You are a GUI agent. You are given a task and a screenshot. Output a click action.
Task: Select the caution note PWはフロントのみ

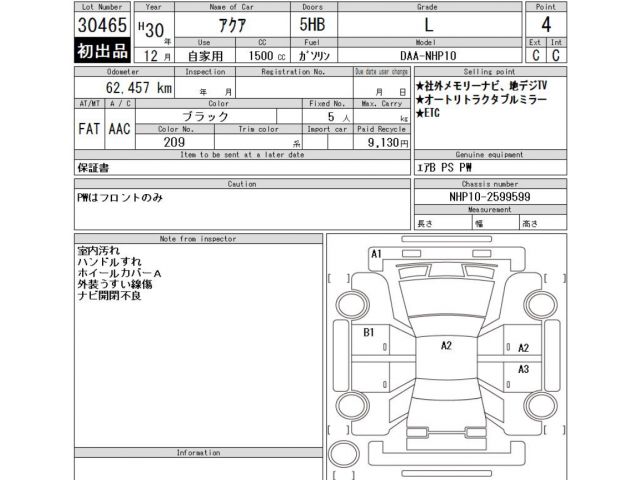pyautogui.click(x=120, y=198)
